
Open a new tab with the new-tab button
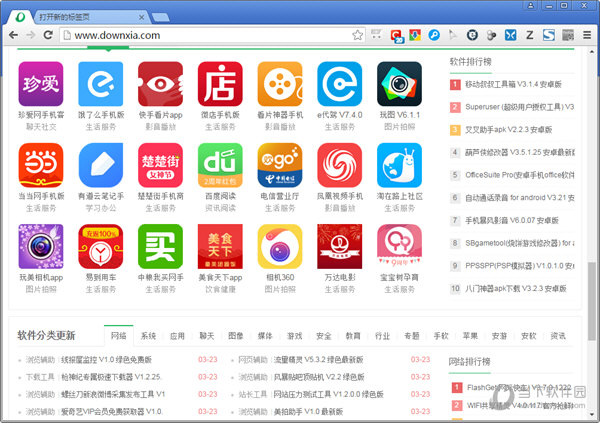[x=160, y=17]
